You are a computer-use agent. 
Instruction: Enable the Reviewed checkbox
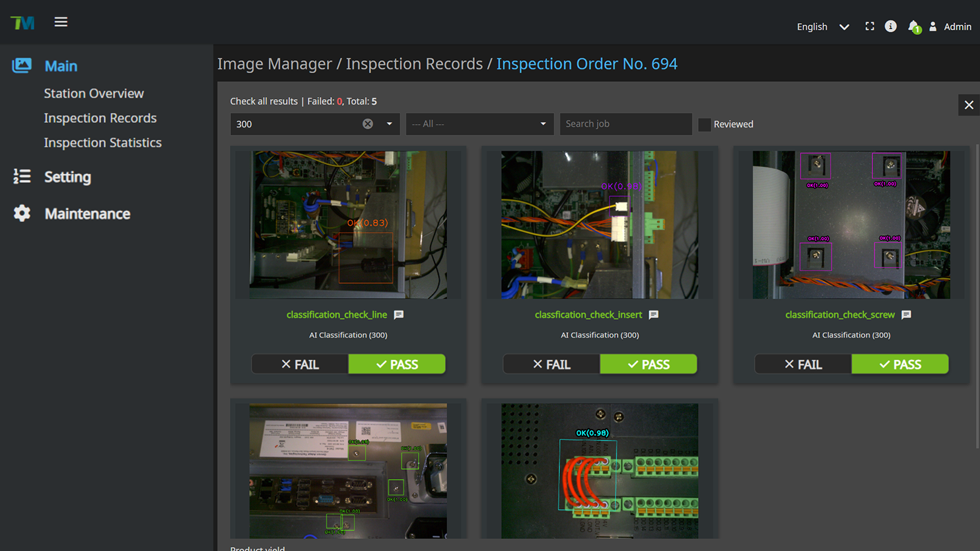click(x=705, y=124)
